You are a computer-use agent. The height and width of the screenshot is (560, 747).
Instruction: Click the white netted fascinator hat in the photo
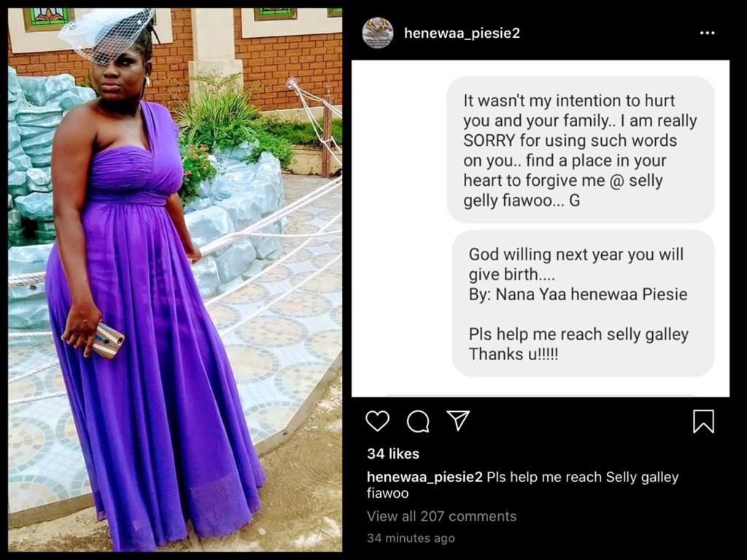tap(109, 33)
